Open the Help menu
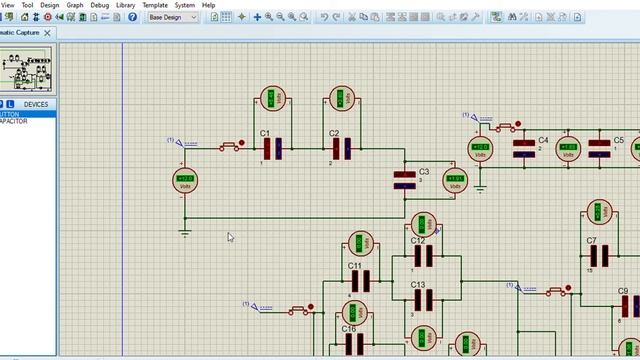This screenshot has height=360, width=640. 208,5
